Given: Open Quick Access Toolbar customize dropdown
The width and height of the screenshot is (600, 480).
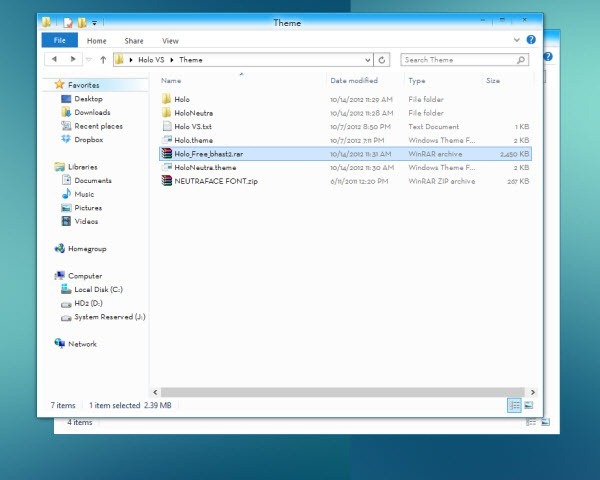Looking at the screenshot, I should point(94,22).
